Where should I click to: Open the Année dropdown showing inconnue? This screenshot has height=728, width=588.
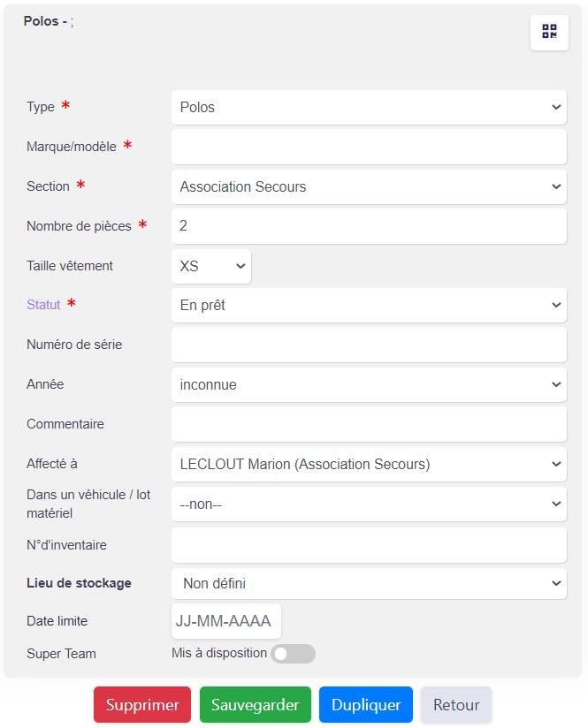[x=369, y=384]
